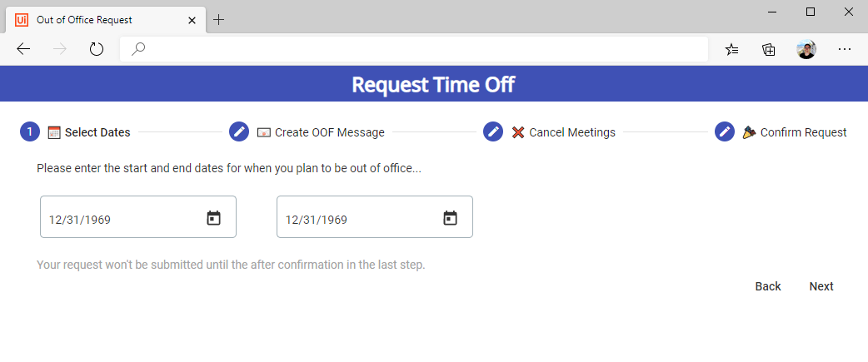Focus the end date input field
This screenshot has height=362, width=868.
click(375, 217)
